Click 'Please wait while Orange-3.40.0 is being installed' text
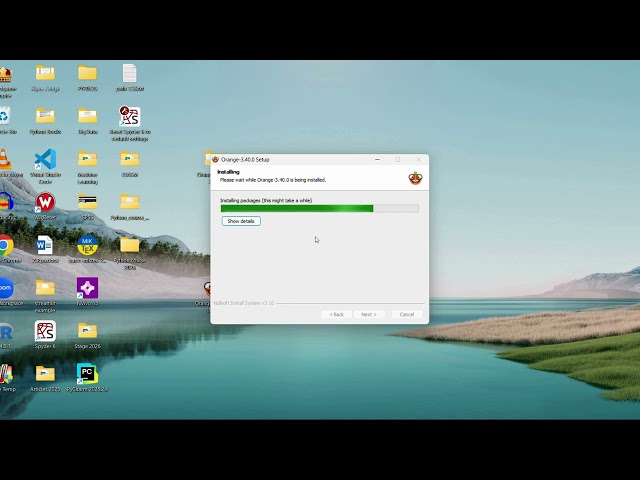The image size is (640, 480). click(273, 180)
